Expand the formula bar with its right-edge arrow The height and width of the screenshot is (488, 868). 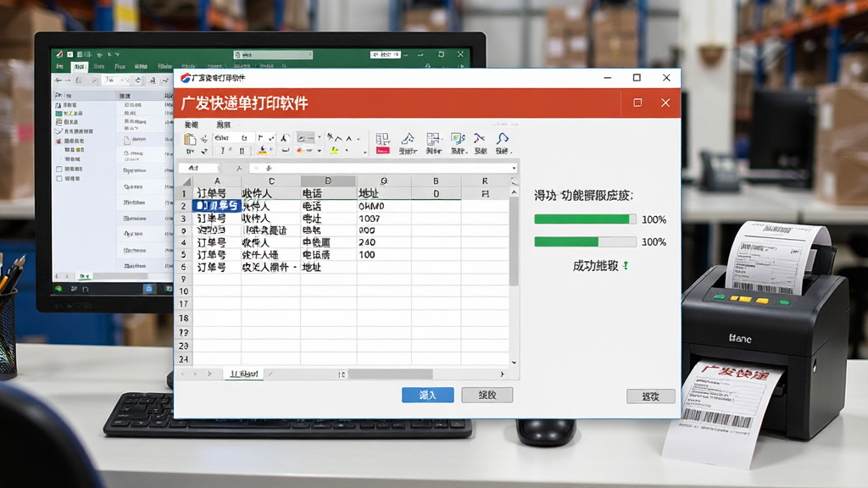(x=514, y=168)
